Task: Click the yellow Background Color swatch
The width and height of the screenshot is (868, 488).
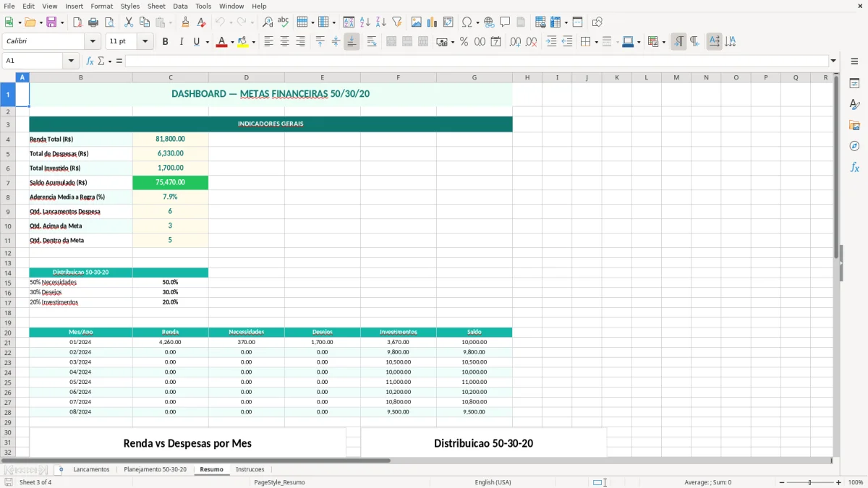Action: pyautogui.click(x=244, y=42)
